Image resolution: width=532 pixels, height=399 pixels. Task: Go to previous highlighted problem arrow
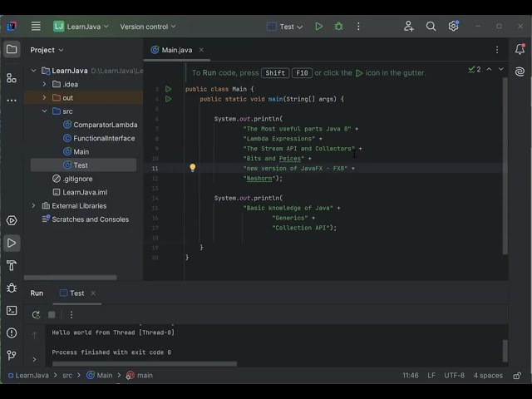pyautogui.click(x=489, y=69)
